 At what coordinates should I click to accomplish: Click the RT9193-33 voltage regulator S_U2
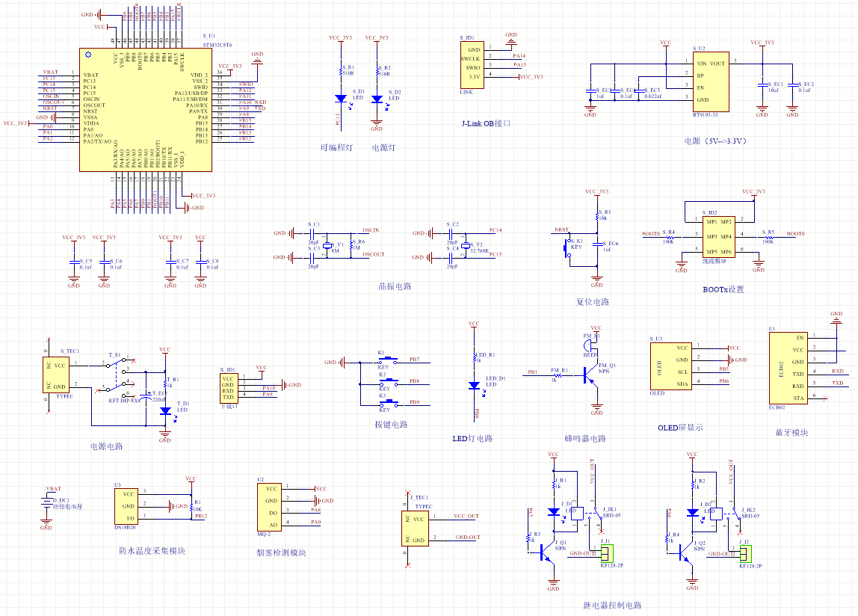pyautogui.click(x=709, y=81)
